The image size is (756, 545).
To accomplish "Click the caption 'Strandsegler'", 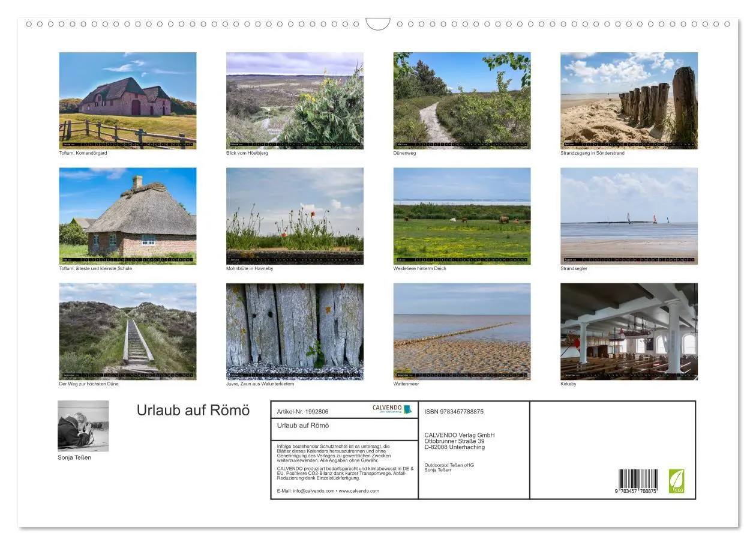I will click(574, 268).
